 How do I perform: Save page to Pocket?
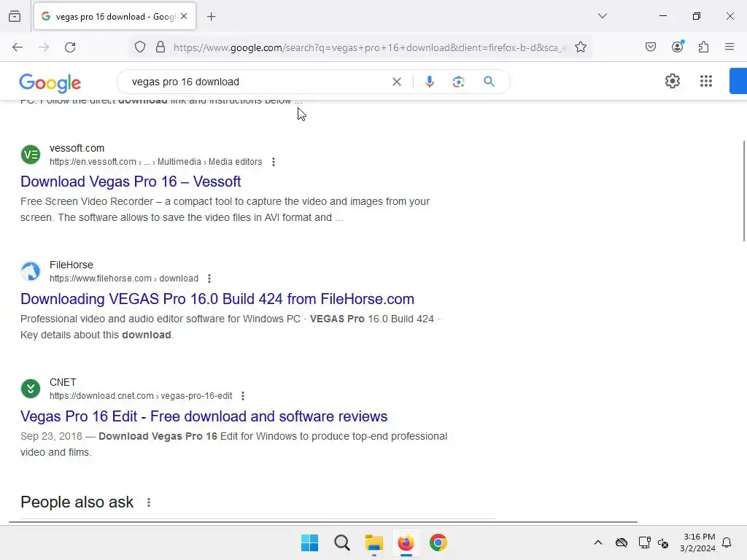point(650,47)
